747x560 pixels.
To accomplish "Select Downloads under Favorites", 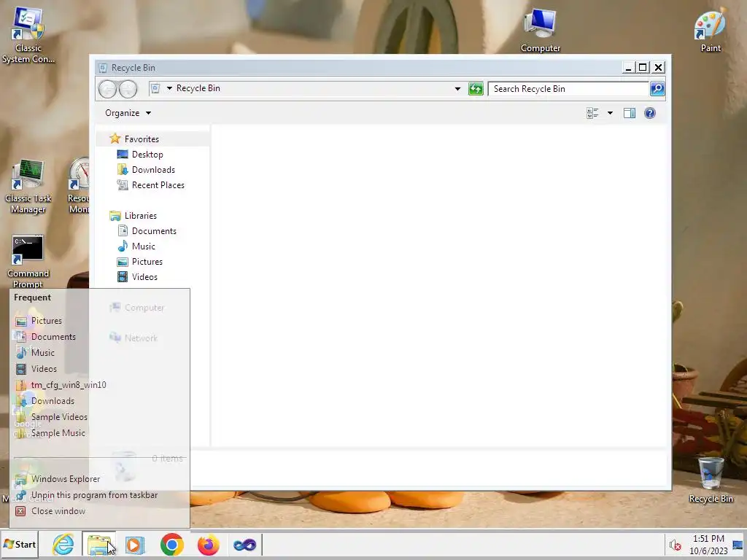I will (x=146, y=169).
